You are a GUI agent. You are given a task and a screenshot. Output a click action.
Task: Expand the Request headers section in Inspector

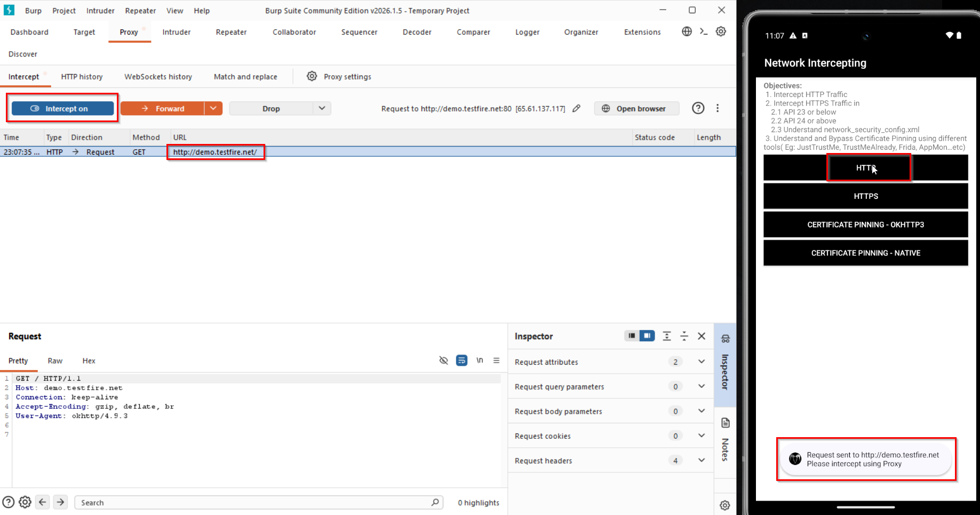coord(701,460)
